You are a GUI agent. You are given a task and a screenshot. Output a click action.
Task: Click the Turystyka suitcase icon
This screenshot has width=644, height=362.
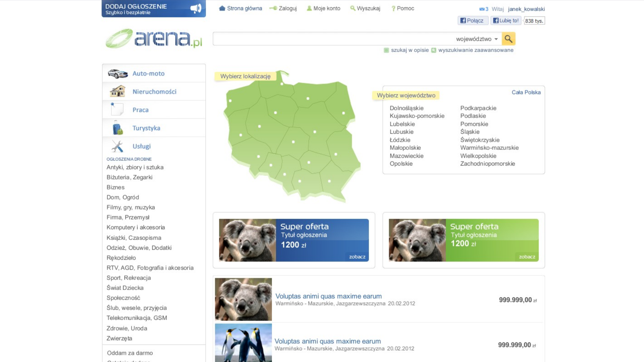pos(117,128)
